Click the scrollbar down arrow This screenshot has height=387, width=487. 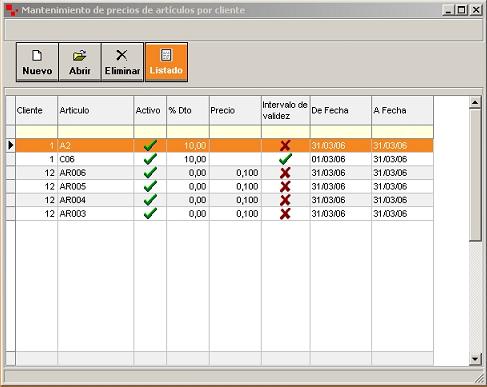tap(475, 359)
